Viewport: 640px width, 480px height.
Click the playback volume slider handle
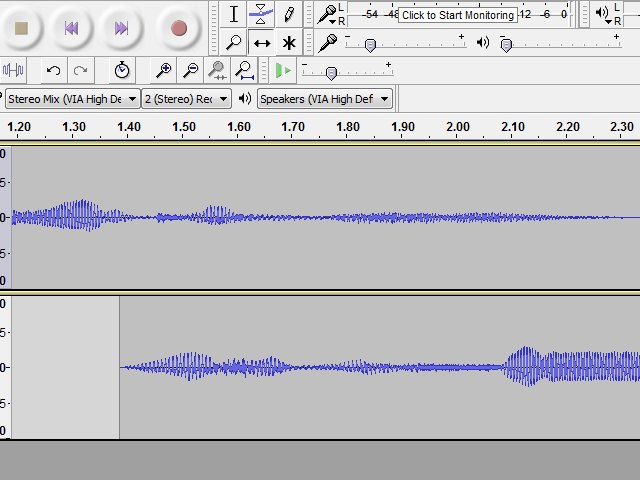coord(506,44)
